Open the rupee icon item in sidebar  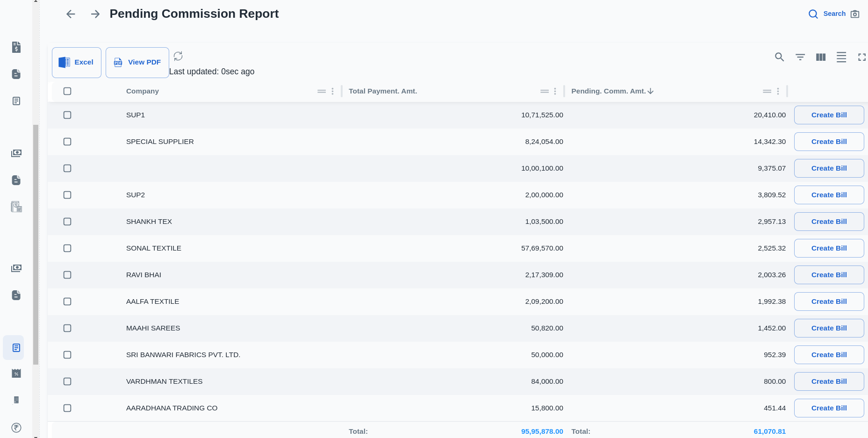tap(16, 428)
